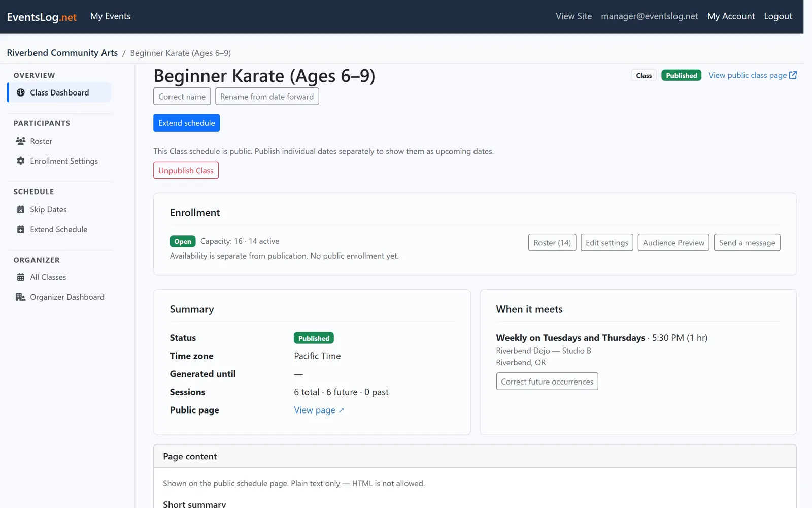Click the Extend Schedule calendar-plus icon

tap(21, 229)
